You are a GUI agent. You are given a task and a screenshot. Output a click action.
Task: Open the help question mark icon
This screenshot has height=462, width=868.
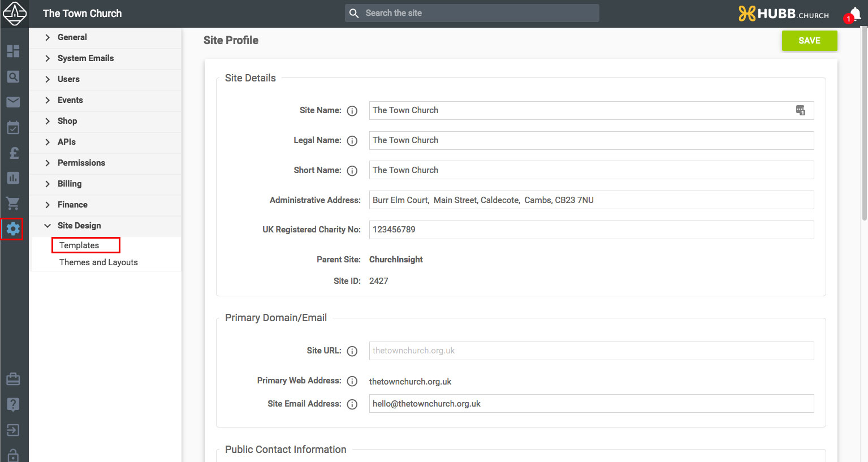(13, 404)
